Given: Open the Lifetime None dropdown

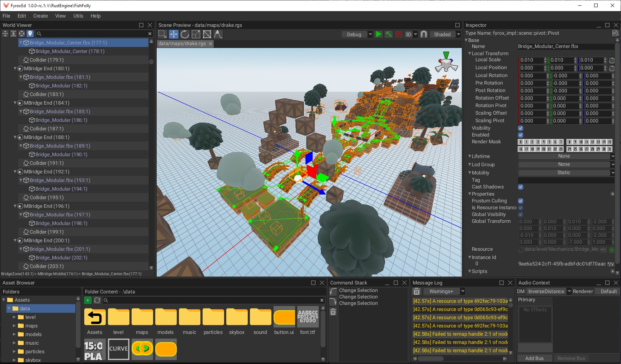Looking at the screenshot, I should pos(567,156).
